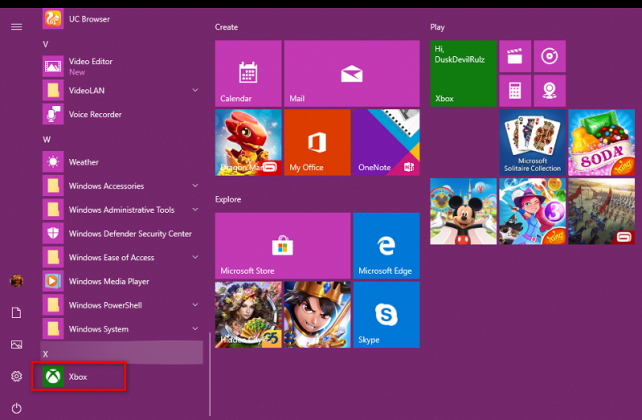Viewport: 642px width, 420px height.
Task: Launch Windows Media Player
Action: point(122,281)
